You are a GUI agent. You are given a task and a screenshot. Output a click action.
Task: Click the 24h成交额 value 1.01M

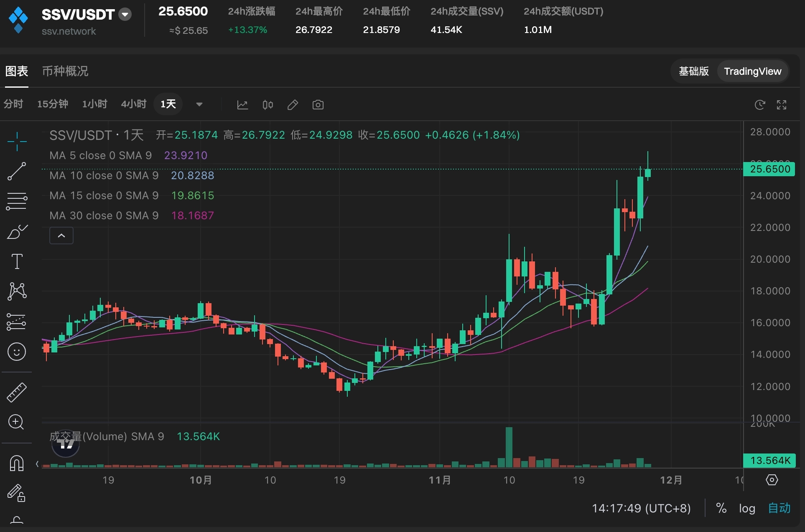[x=538, y=30]
